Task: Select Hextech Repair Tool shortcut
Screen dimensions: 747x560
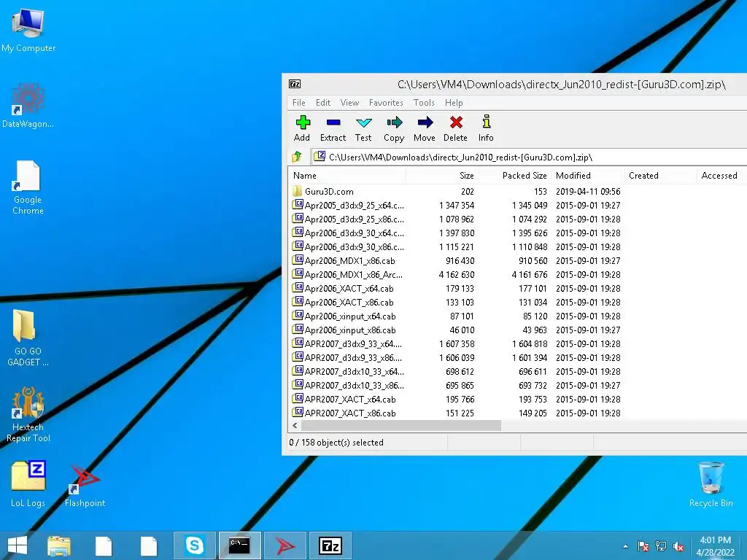Action: (28, 414)
